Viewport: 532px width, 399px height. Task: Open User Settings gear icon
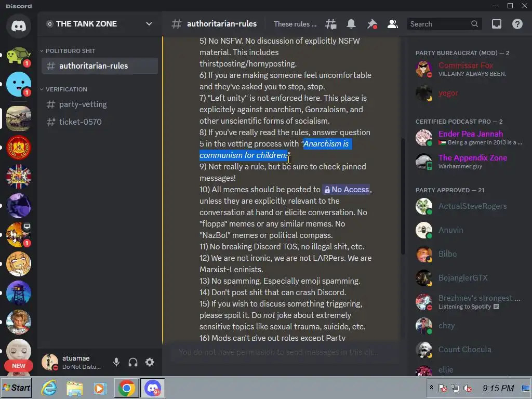click(150, 362)
